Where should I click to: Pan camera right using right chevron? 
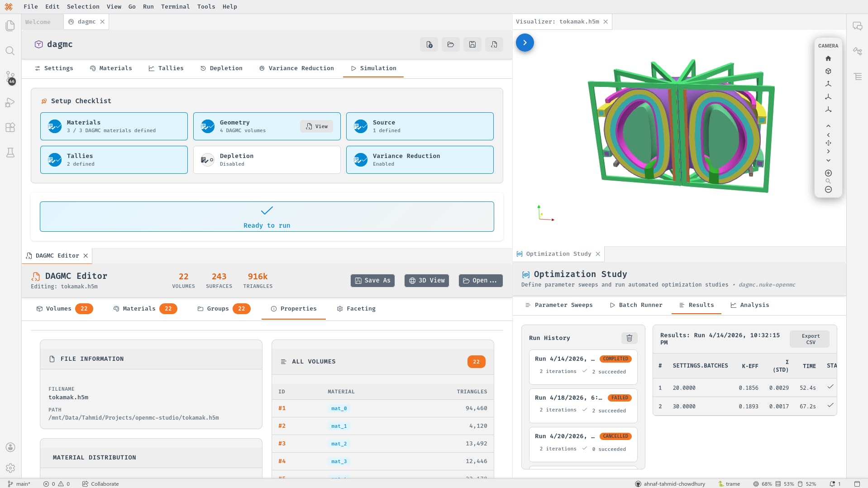pyautogui.click(x=828, y=151)
